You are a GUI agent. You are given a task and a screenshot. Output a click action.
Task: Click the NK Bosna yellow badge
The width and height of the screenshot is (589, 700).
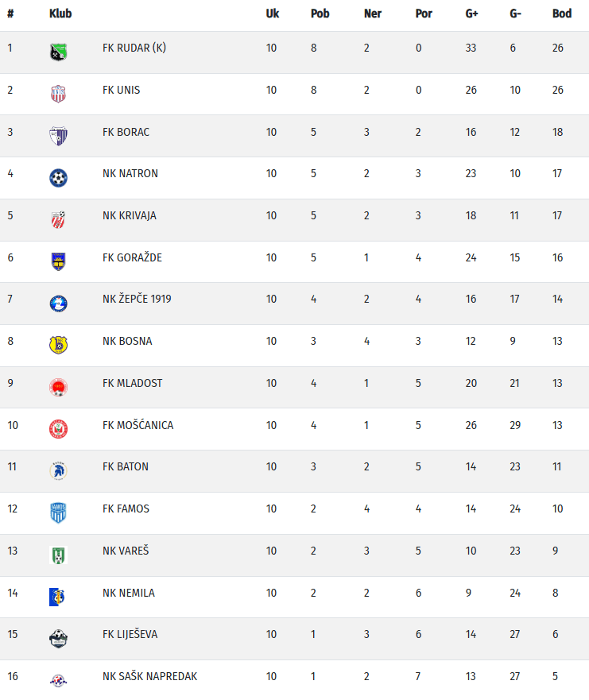tap(58, 345)
